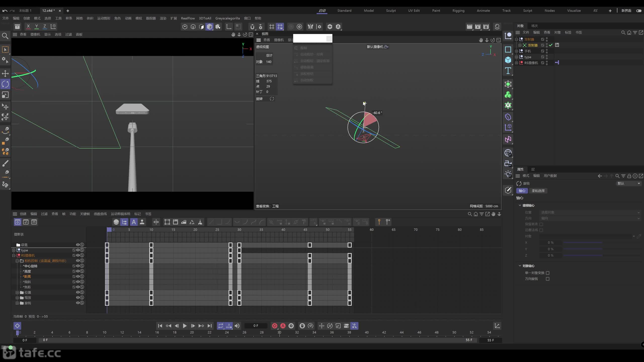
Task: Open the 用户数据 attribute menu
Action: 550,176
